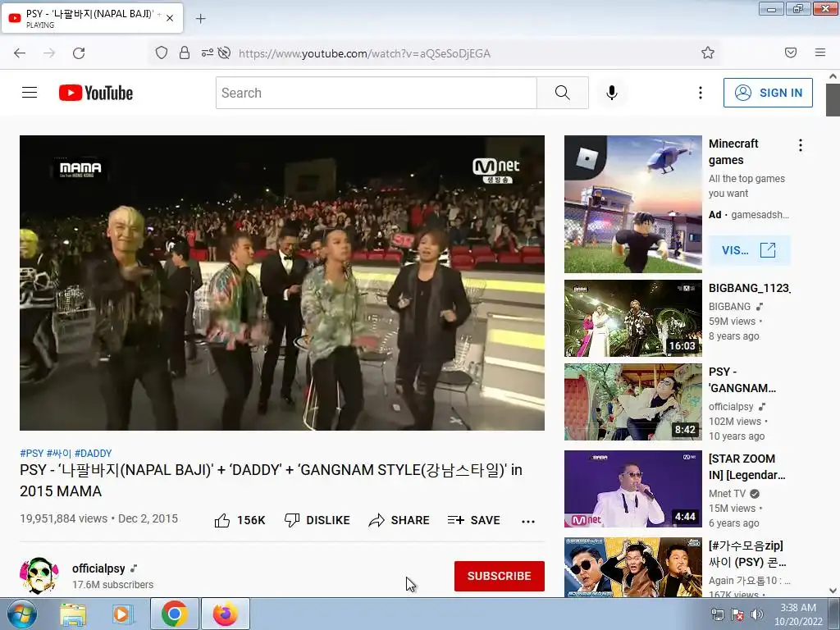Screen dimensions: 840x630
Task: Open the 가수모음zip PSY thumbnail
Action: (632, 567)
